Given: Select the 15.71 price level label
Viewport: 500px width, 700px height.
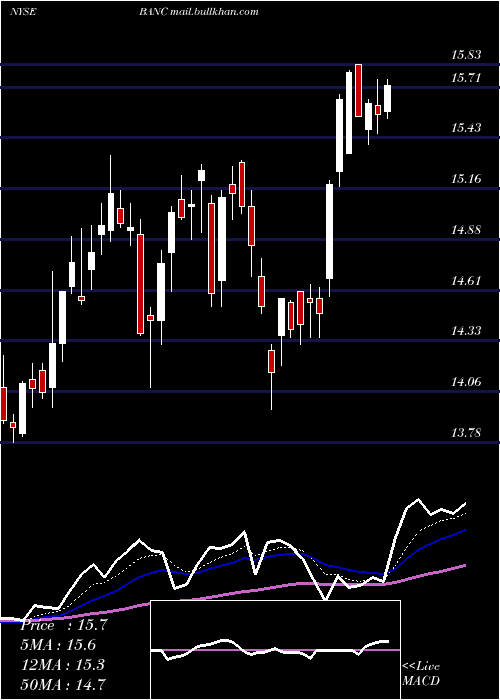Looking at the screenshot, I should pyautogui.click(x=466, y=78).
